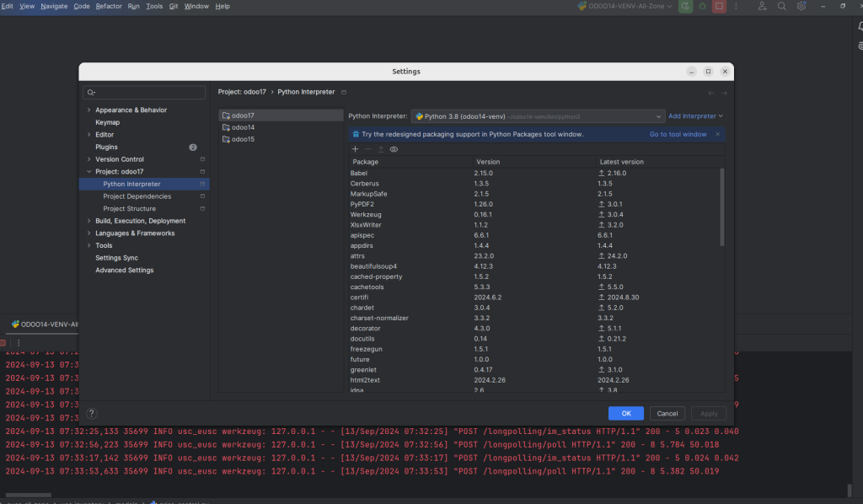Click the OK button
Screen dimensions: 863x504
click(x=626, y=414)
